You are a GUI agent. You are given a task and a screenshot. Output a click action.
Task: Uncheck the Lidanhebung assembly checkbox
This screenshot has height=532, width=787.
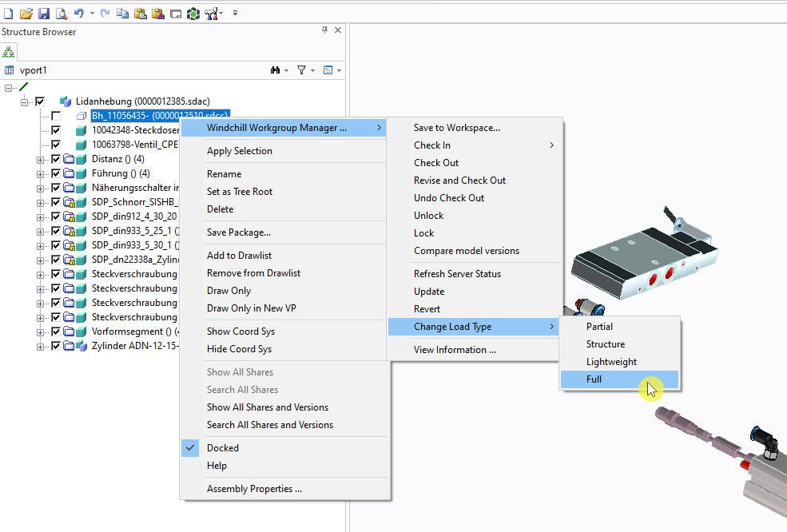pos(40,101)
